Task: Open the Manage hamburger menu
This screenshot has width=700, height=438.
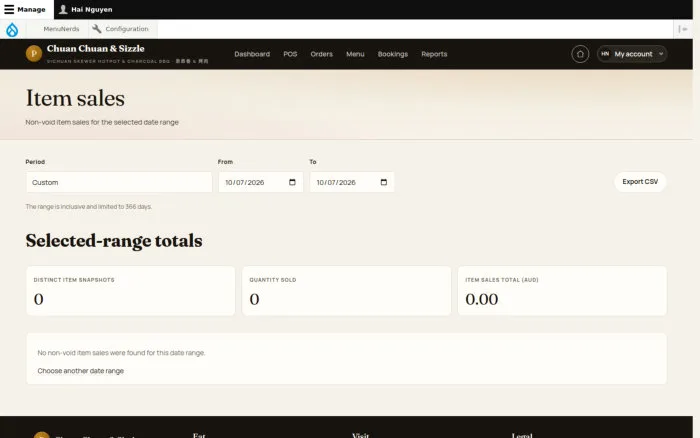Action: pos(25,9)
